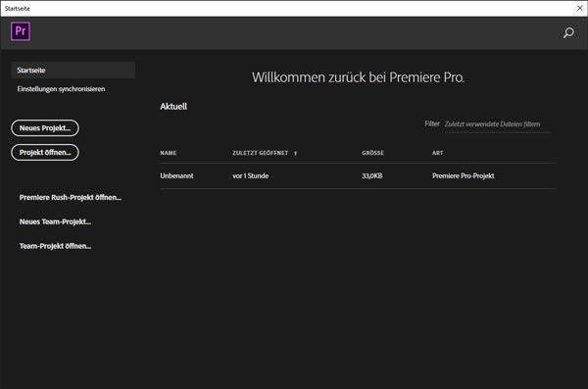Click the 33,0KB size cell
588x389 pixels.
[372, 176]
